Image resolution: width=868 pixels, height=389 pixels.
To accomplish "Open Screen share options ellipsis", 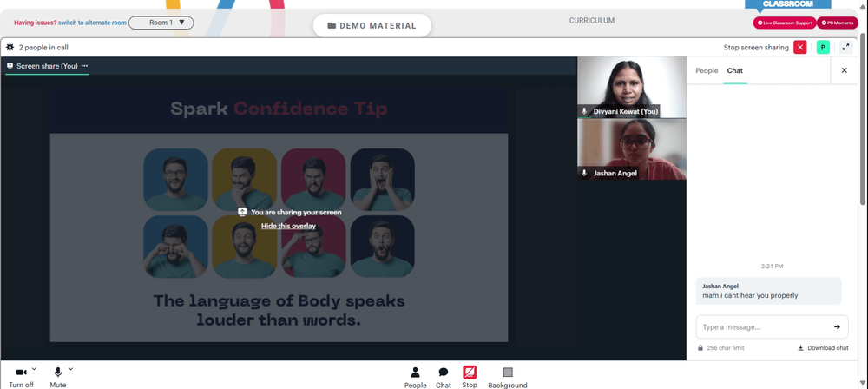I will [x=84, y=65].
